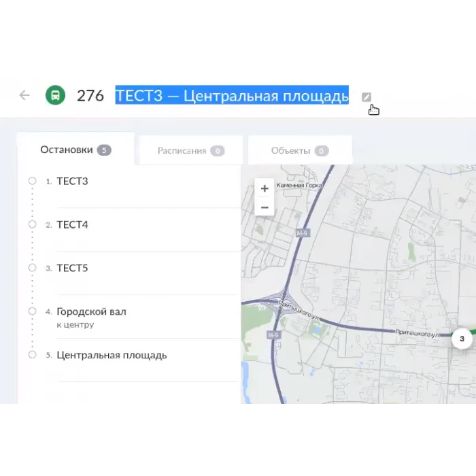Click the highlighted route title text

(x=232, y=95)
